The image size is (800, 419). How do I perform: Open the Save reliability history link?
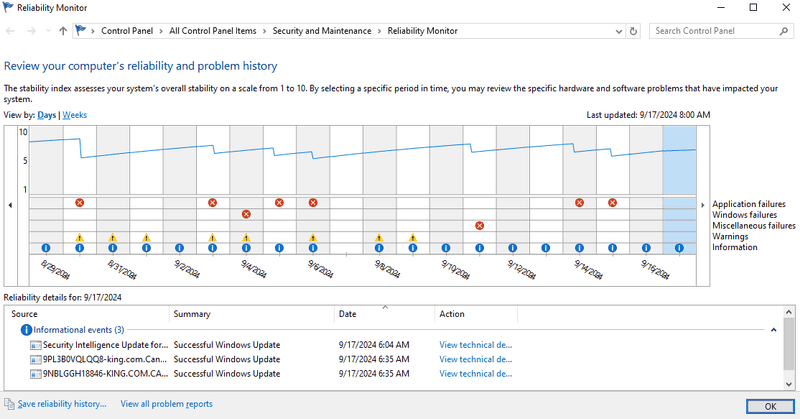click(61, 404)
